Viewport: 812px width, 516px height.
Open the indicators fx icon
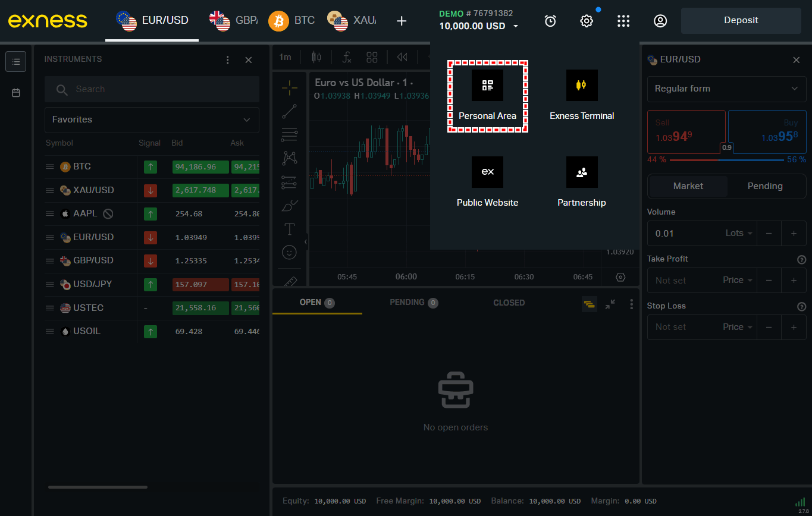(x=347, y=57)
